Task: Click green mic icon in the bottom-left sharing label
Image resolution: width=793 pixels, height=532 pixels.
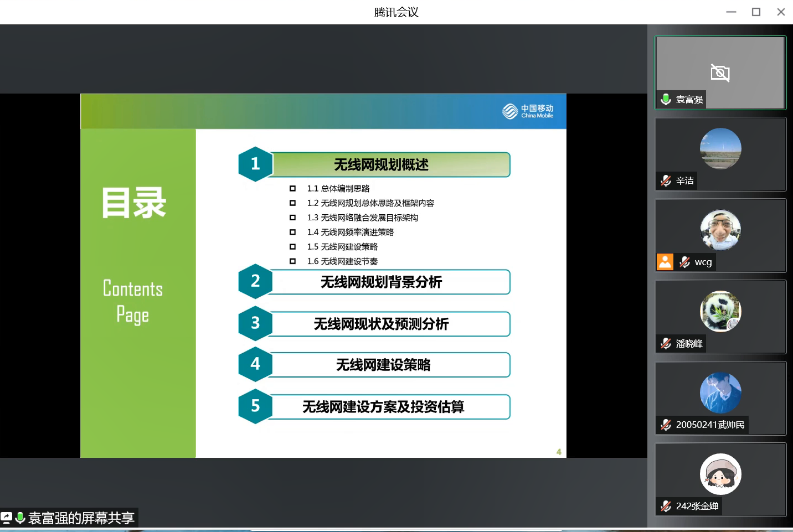Action: tap(20, 518)
